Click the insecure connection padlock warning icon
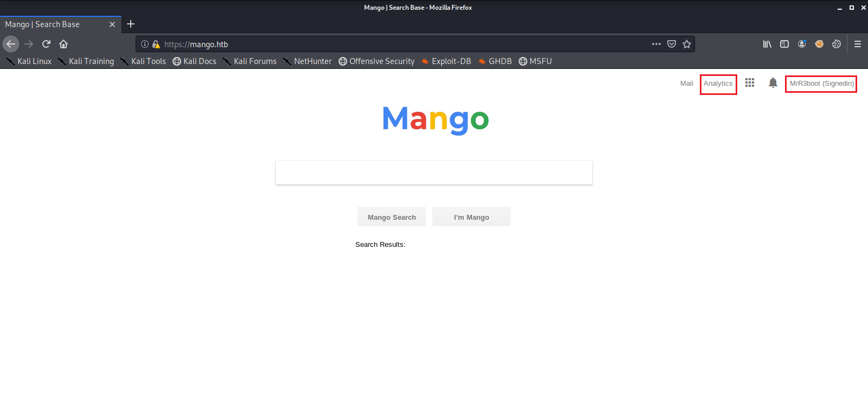 click(156, 44)
